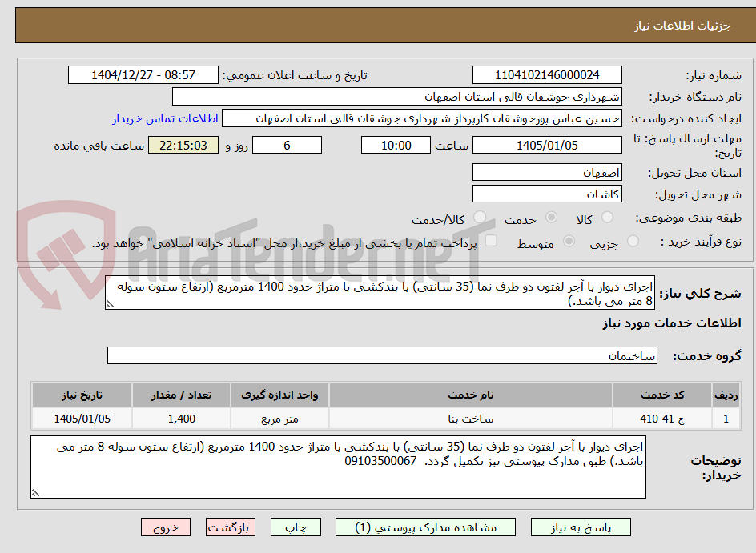Click the resize handle of توضیحات خریدار box
756x553 pixels.
(x=35, y=493)
